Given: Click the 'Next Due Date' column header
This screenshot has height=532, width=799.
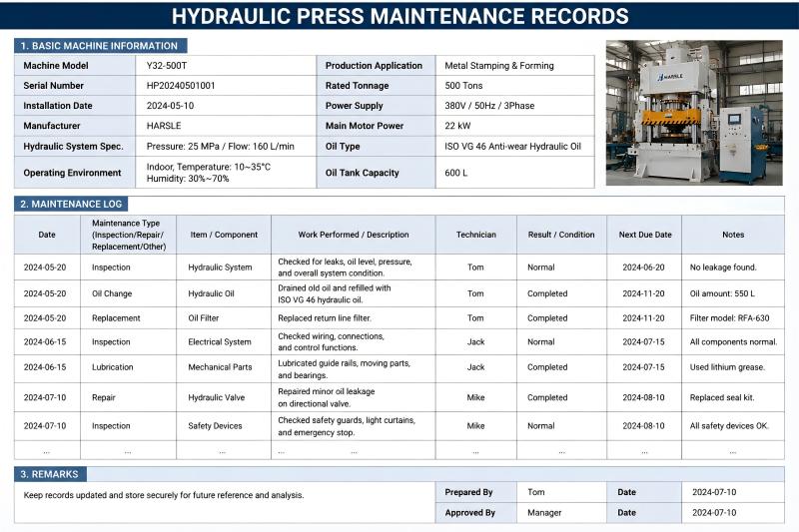Looking at the screenshot, I should (645, 235).
